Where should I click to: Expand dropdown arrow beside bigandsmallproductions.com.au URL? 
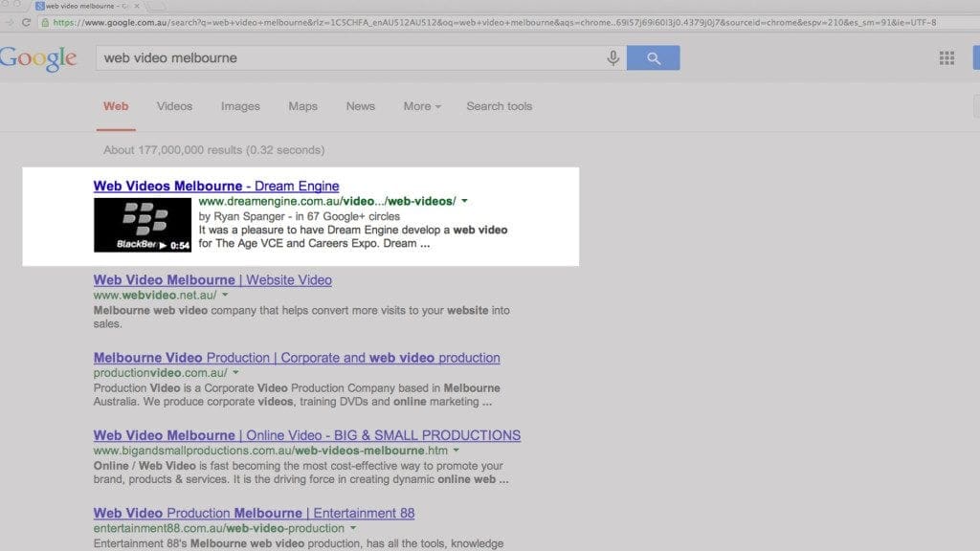click(x=457, y=451)
